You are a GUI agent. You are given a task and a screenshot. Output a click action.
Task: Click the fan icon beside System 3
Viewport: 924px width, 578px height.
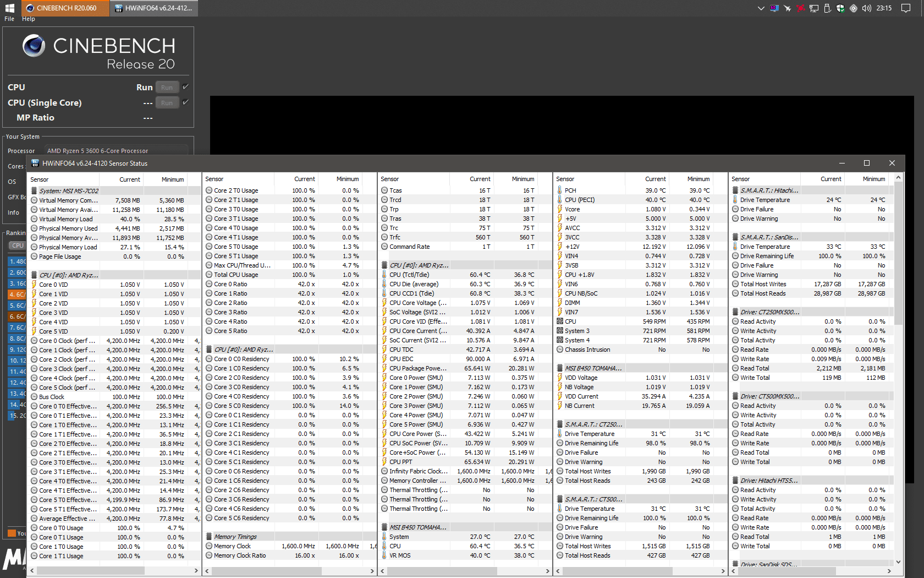(560, 331)
